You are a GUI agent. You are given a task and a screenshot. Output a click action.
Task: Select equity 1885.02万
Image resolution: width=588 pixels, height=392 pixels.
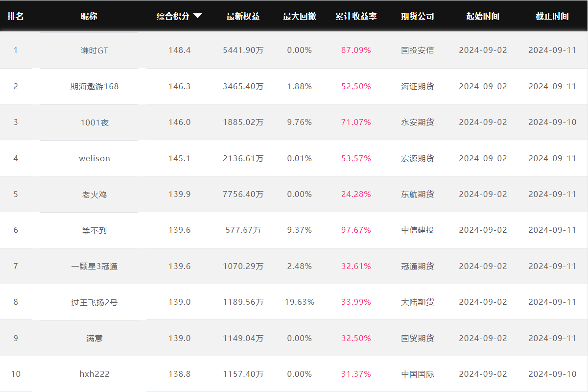243,122
